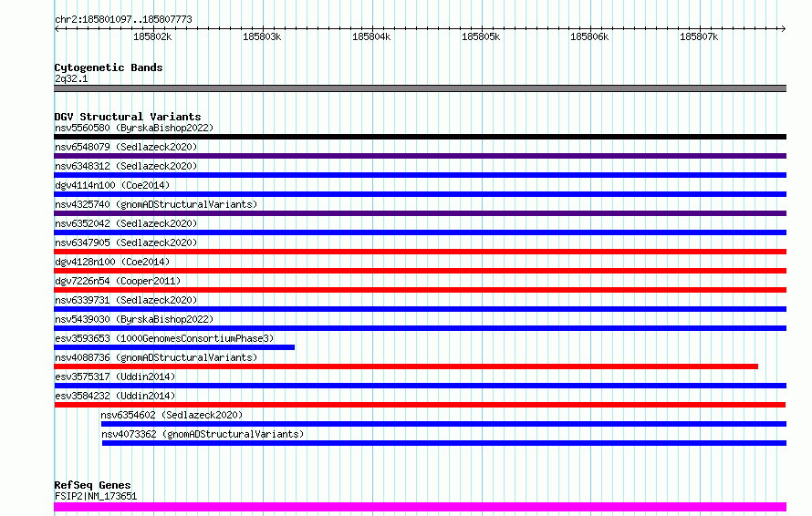Click the nsv6347905 (Sedlazeck2020) label

point(126,243)
